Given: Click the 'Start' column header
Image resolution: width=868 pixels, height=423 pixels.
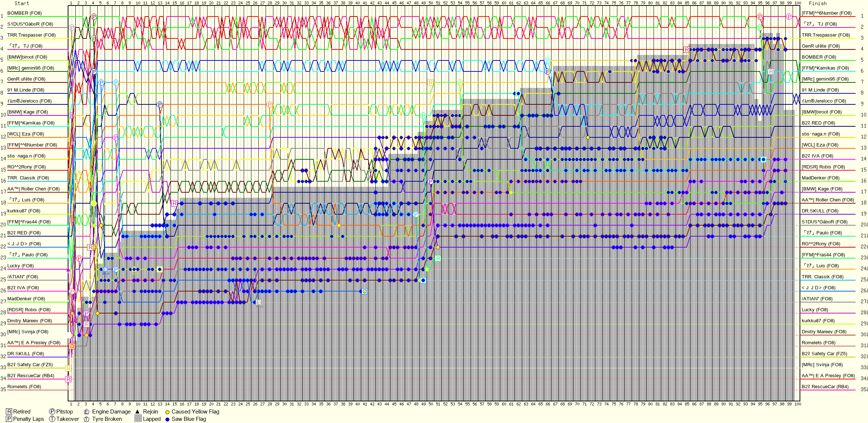Looking at the screenshot, I should pyautogui.click(x=22, y=3).
